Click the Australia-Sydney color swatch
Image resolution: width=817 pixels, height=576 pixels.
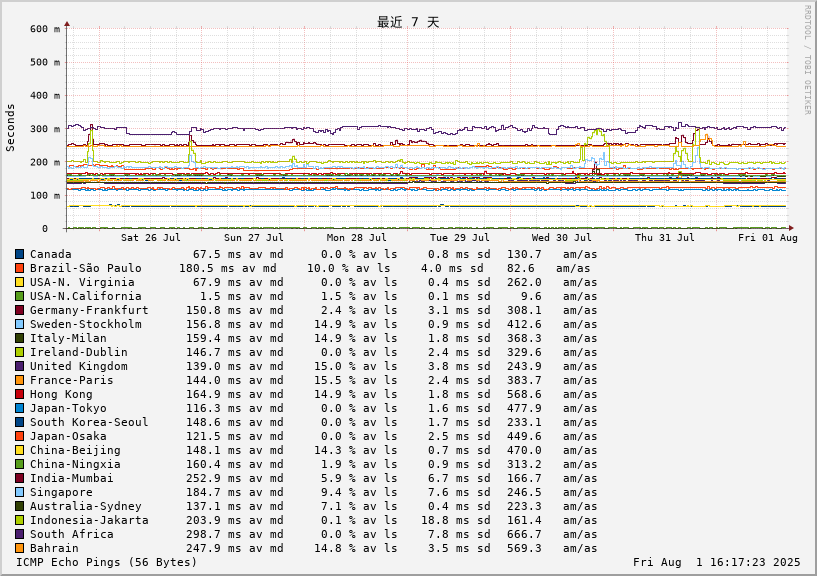tap(20, 507)
